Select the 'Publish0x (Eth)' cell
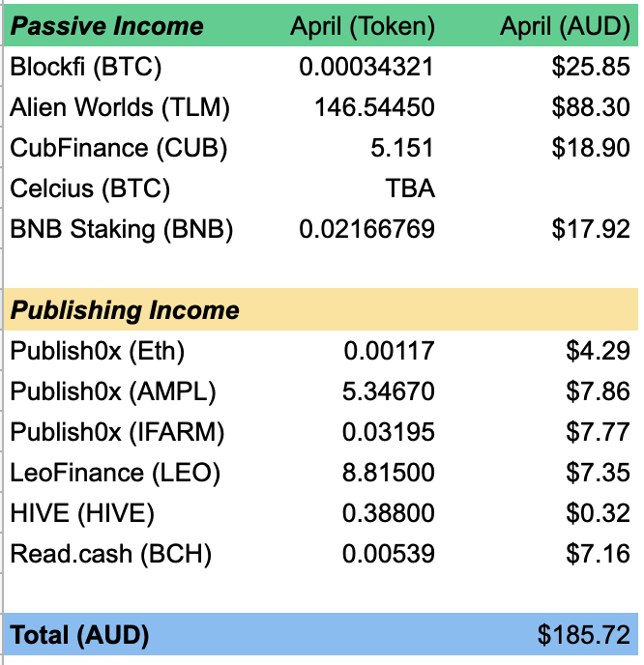 [x=97, y=351]
